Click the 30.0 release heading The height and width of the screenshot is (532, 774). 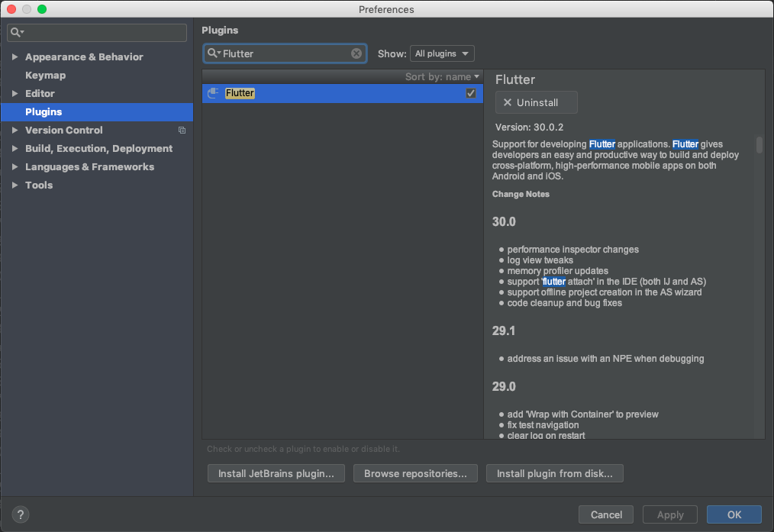pos(504,221)
